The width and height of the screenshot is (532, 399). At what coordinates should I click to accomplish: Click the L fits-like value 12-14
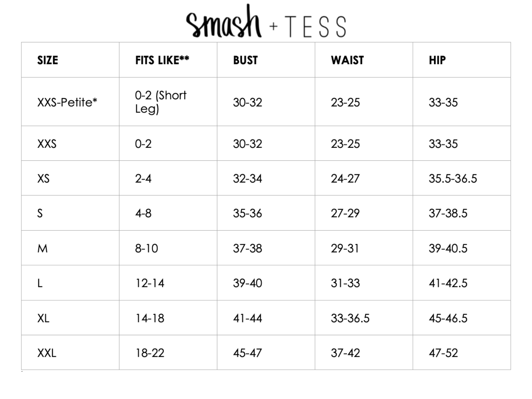coord(150,283)
